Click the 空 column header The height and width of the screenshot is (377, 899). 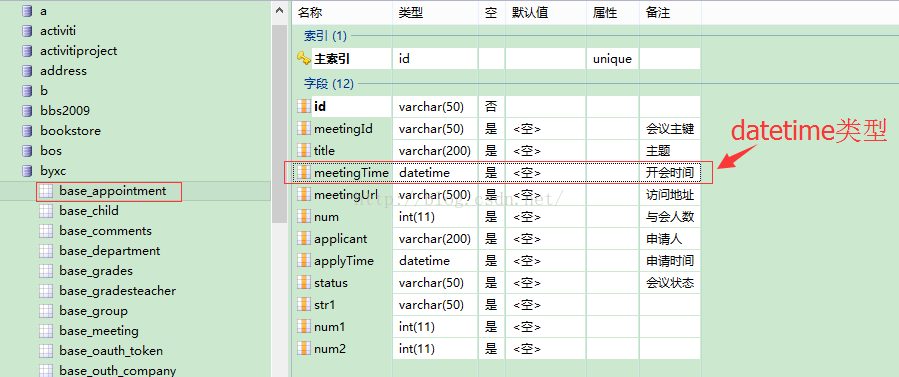pos(491,13)
